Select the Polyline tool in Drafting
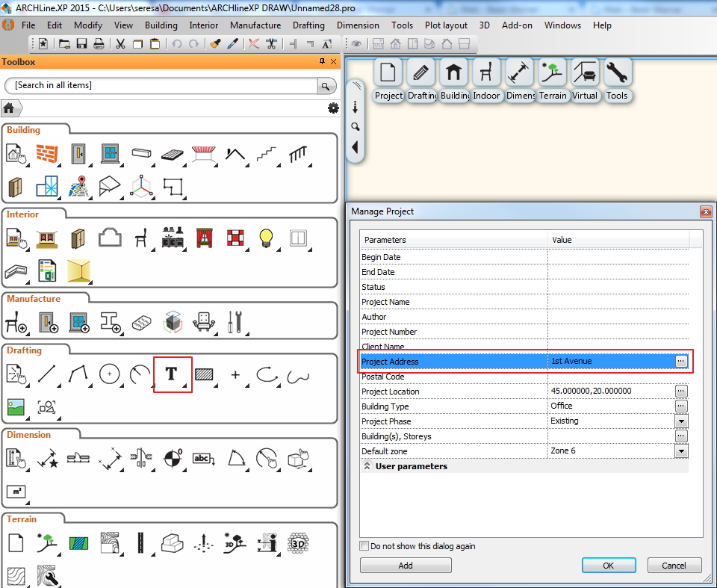 click(78, 374)
